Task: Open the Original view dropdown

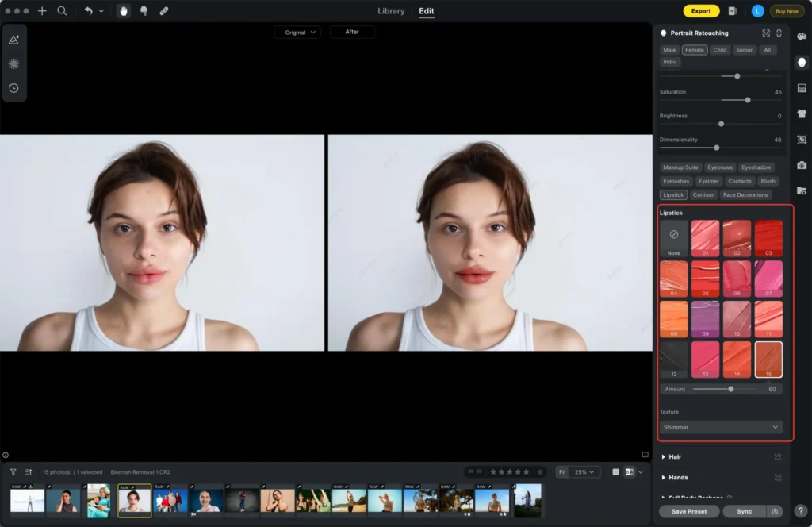Action: pyautogui.click(x=297, y=33)
